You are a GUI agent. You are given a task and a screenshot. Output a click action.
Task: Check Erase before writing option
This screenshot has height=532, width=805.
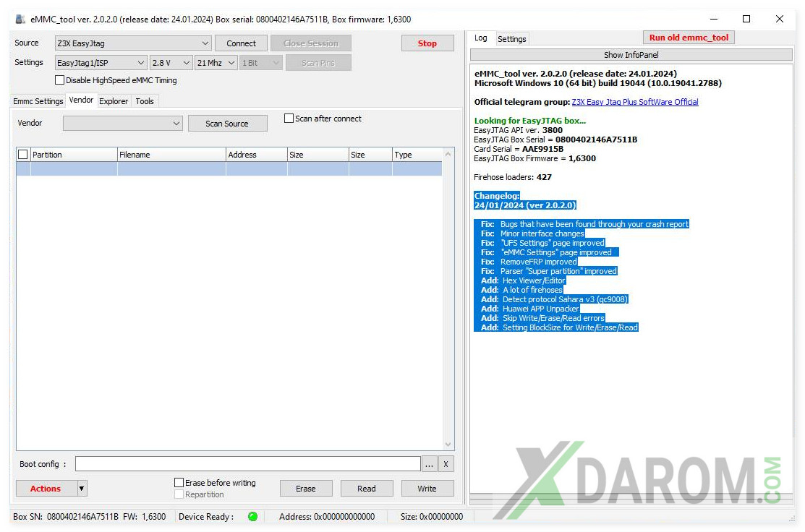pyautogui.click(x=179, y=483)
